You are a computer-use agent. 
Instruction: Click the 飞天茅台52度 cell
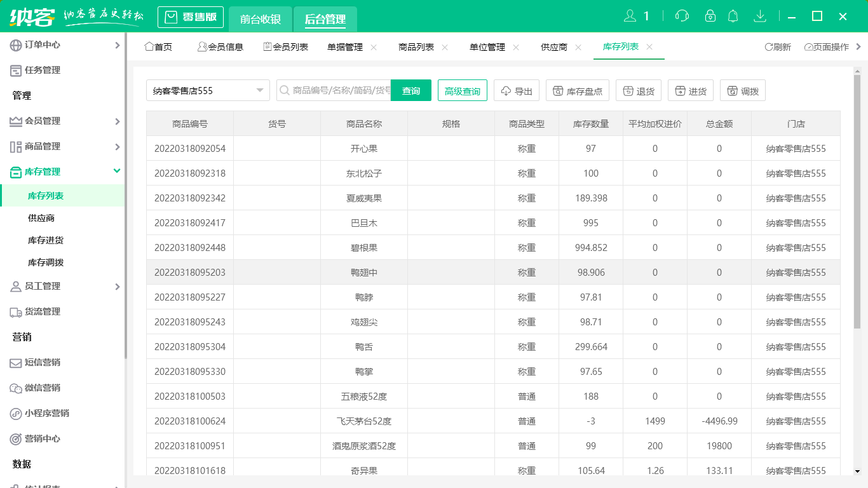364,421
